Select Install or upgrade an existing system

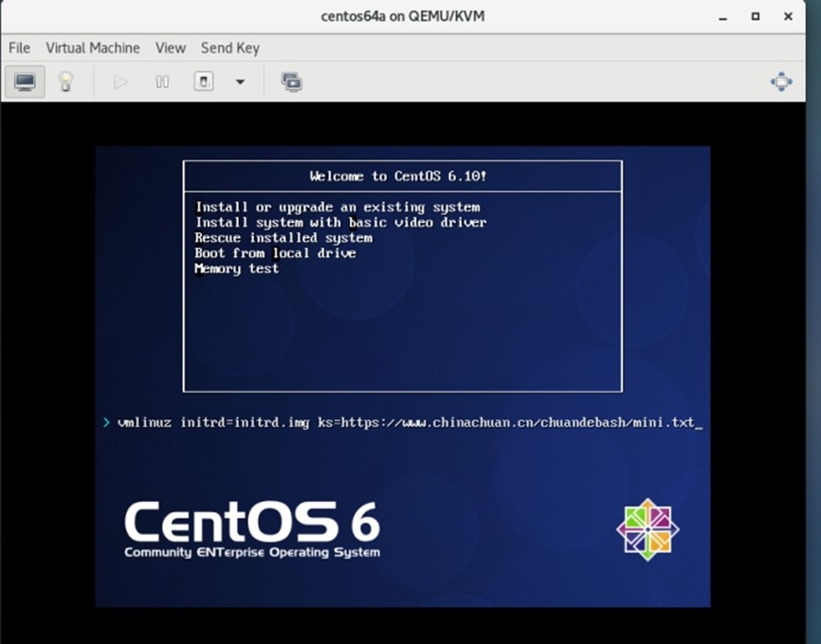(338, 207)
